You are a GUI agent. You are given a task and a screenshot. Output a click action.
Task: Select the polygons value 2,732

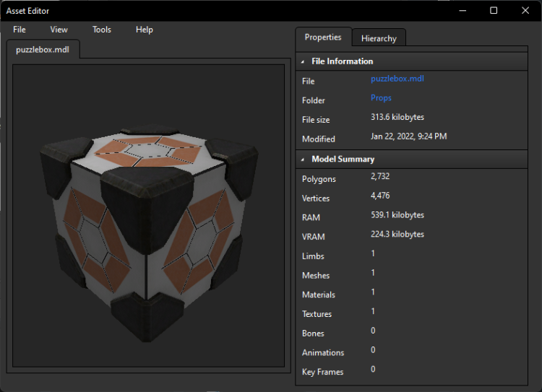[x=380, y=176]
